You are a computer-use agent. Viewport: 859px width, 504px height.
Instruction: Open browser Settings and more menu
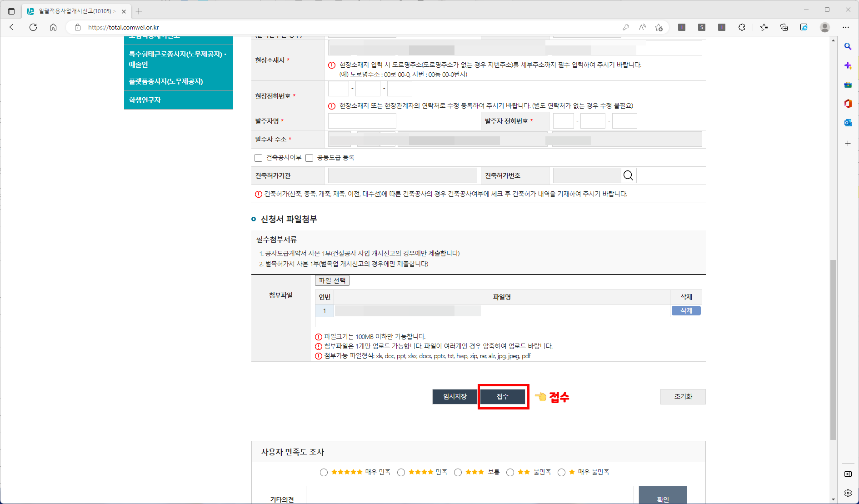[846, 27]
